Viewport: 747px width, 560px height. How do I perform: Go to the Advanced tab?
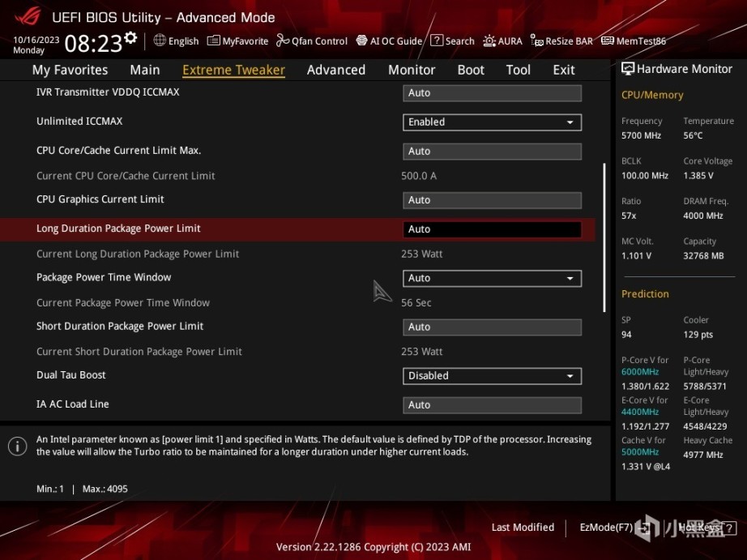click(336, 70)
